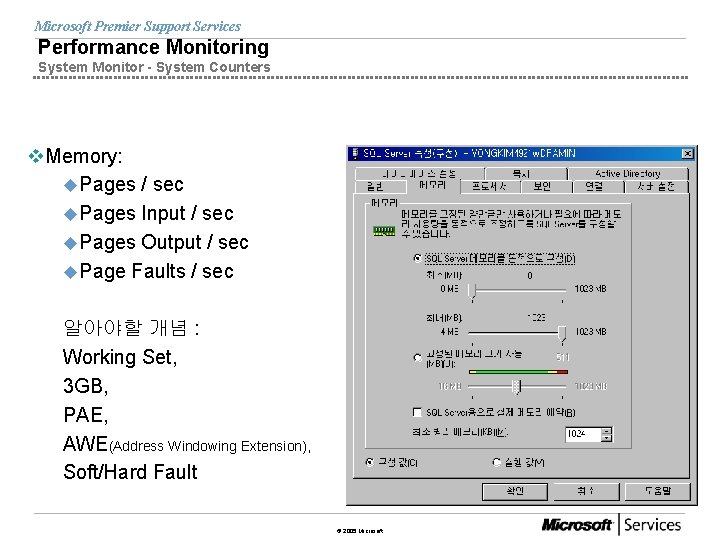Screen dimensions: 720x540
Task: Open the Server Settings tab, last in lower row
Action: pos(656,186)
